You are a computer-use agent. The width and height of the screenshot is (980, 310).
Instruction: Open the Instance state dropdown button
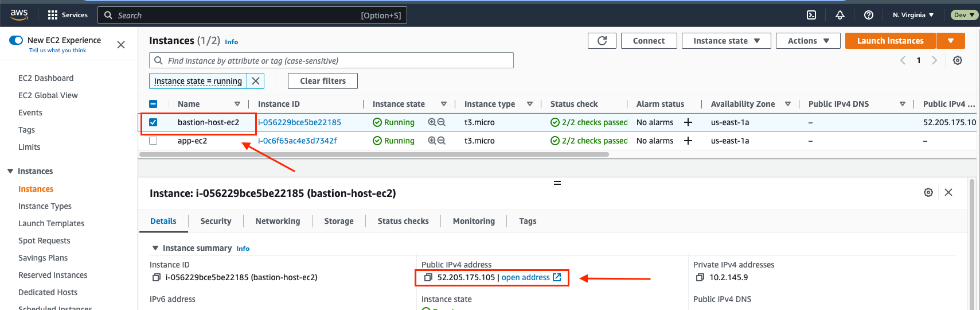click(726, 41)
